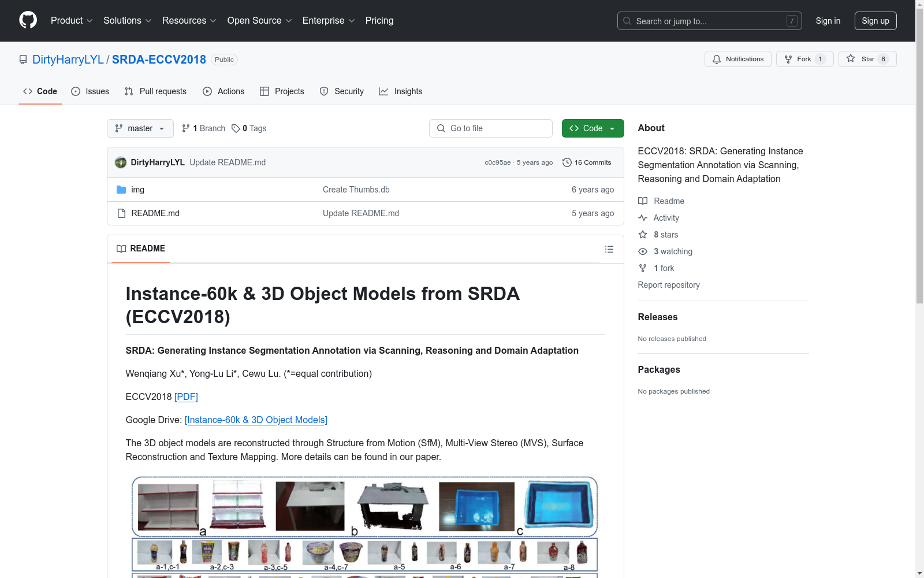Expand the Enterprise menu
Image resolution: width=924 pixels, height=578 pixels.
pyautogui.click(x=329, y=21)
